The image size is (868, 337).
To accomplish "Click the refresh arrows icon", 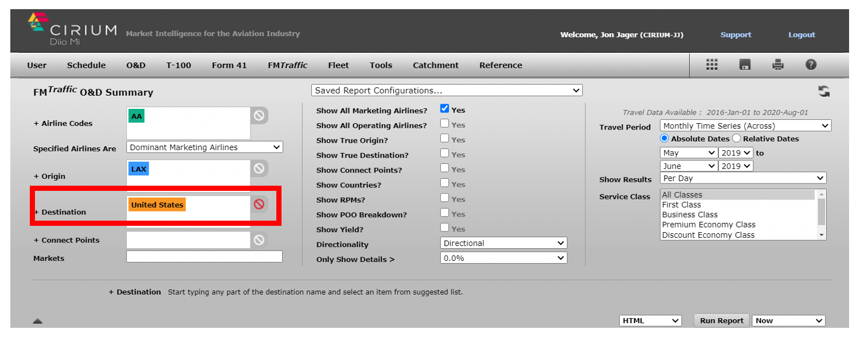I will 824,91.
